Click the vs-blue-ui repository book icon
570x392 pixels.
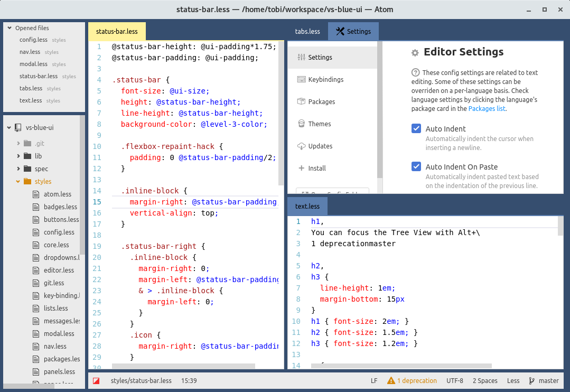click(18, 128)
